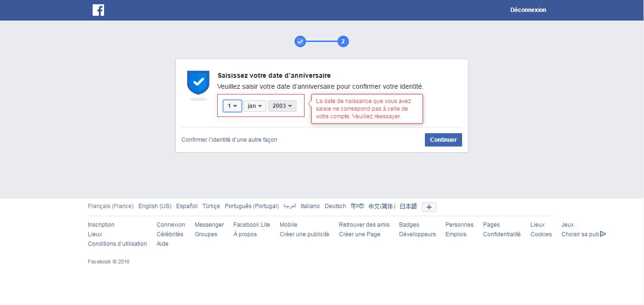Click the Déconnexion link
The width and height of the screenshot is (644, 305).
point(528,10)
